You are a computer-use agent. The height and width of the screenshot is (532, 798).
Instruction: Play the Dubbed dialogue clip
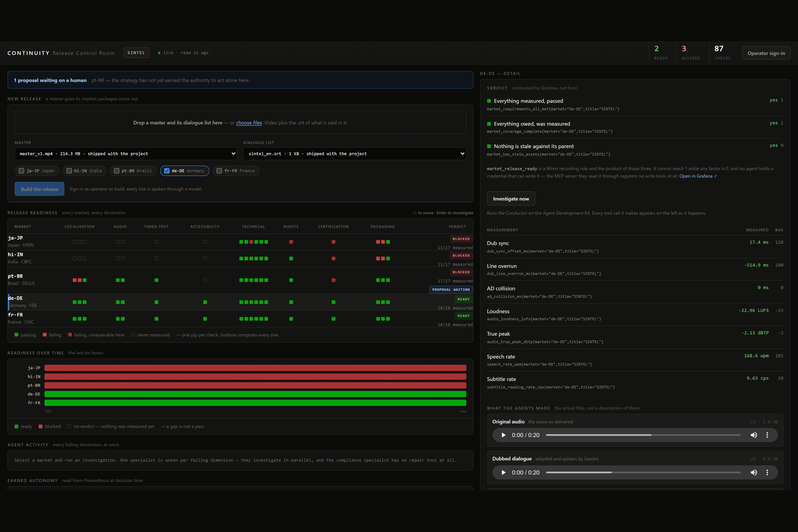(x=503, y=473)
